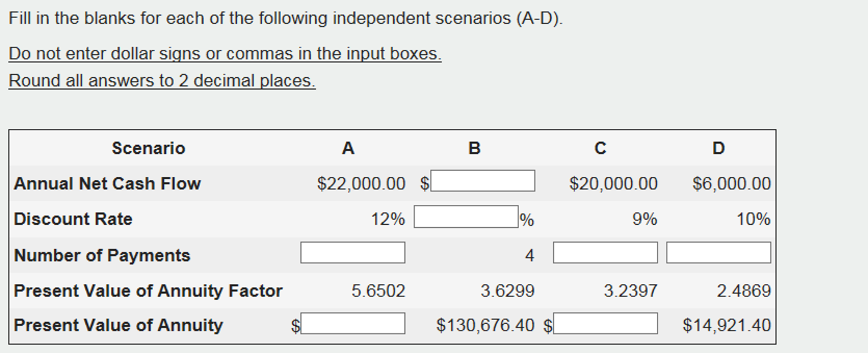This screenshot has width=868, height=353.
Task: Click the Scenario column header
Action: [149, 148]
